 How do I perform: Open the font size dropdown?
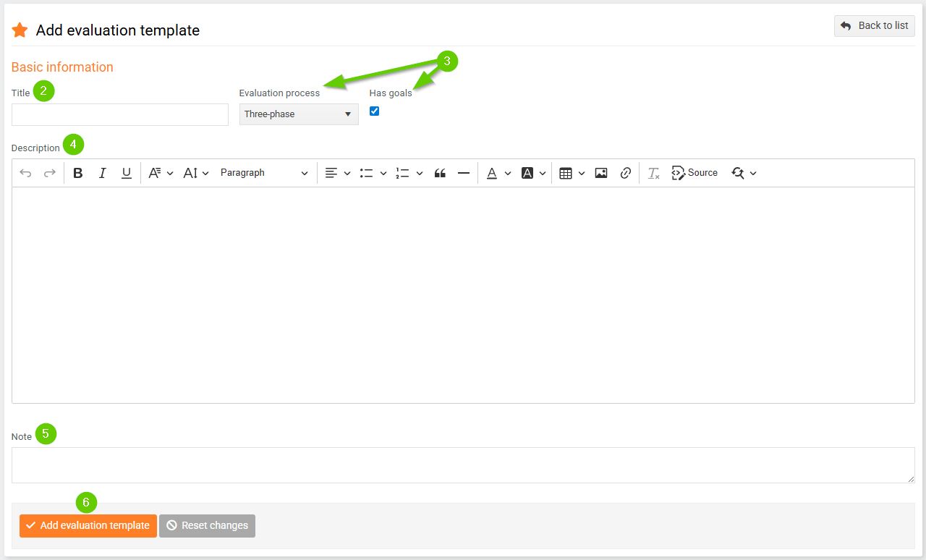click(x=196, y=173)
